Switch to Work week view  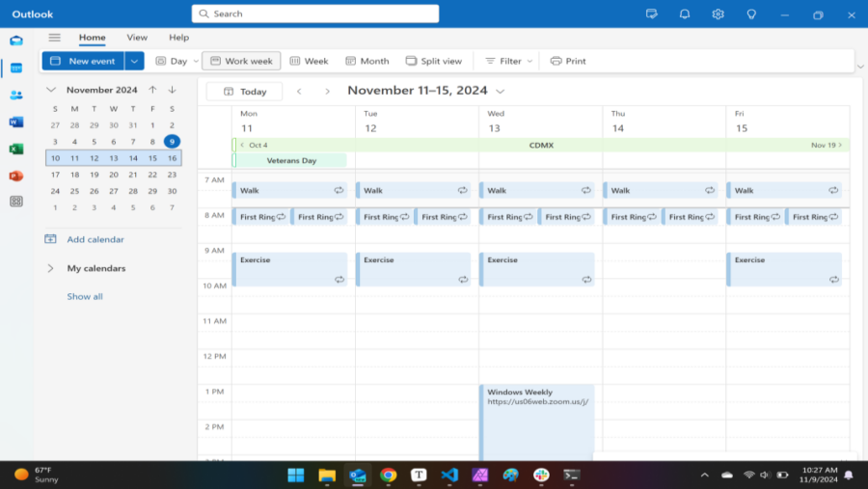241,61
